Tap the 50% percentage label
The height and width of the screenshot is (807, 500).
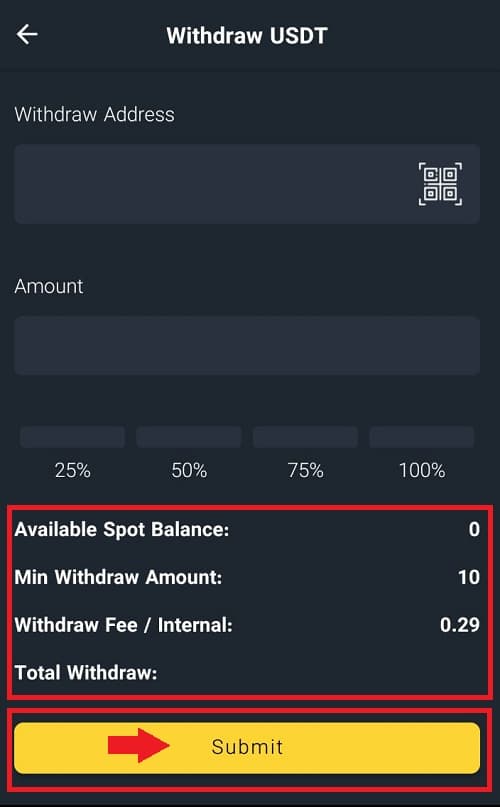click(189, 470)
